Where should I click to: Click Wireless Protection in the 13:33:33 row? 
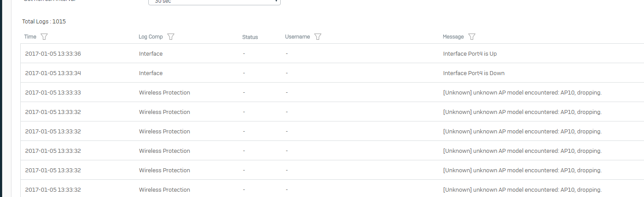point(164,92)
